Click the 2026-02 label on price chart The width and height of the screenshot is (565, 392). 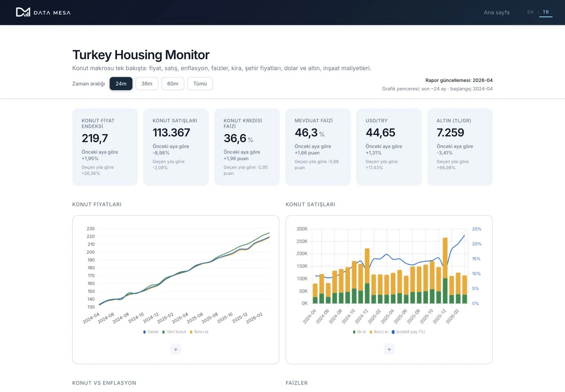point(255,318)
